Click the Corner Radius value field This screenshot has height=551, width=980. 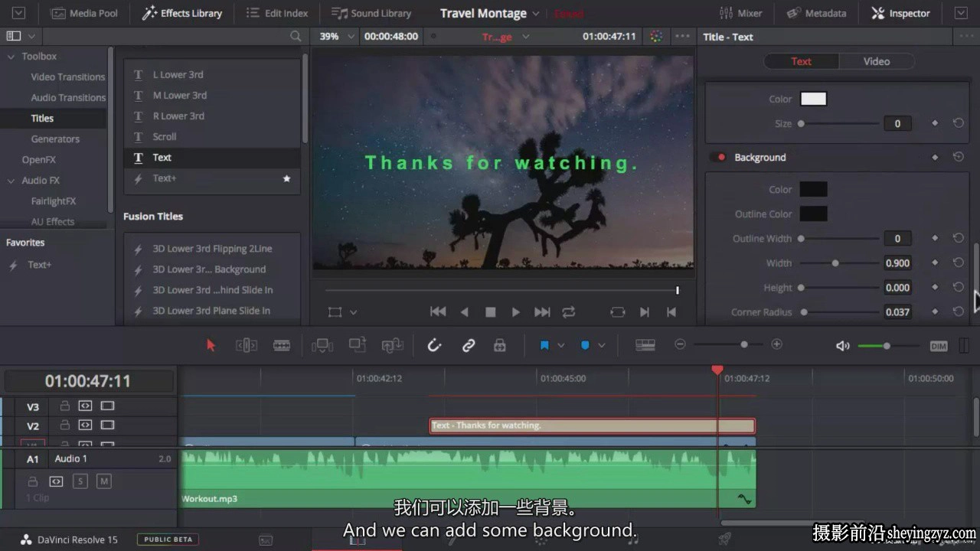[897, 312]
